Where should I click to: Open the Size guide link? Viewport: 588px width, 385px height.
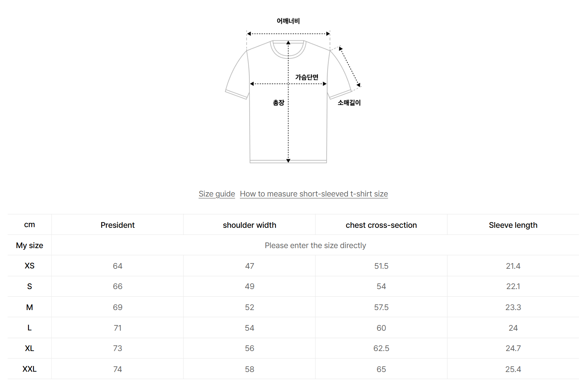(x=217, y=194)
